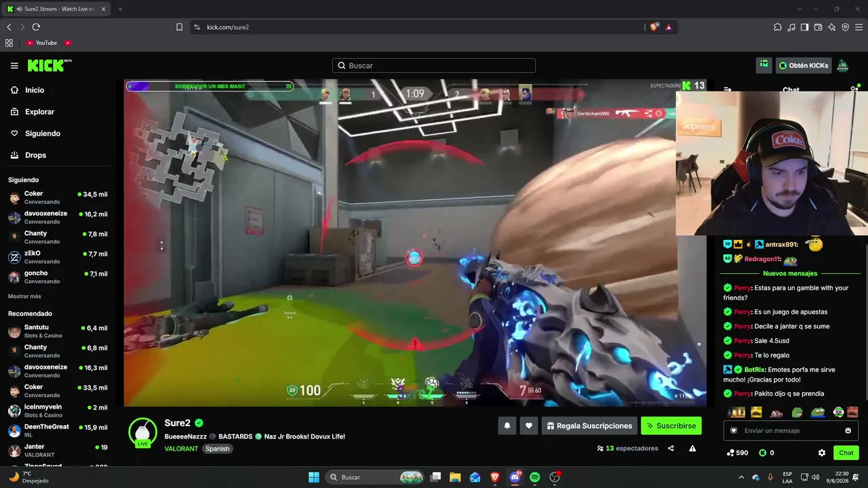The height and width of the screenshot is (488, 868).
Task: Send message with the Chat button
Action: (846, 453)
